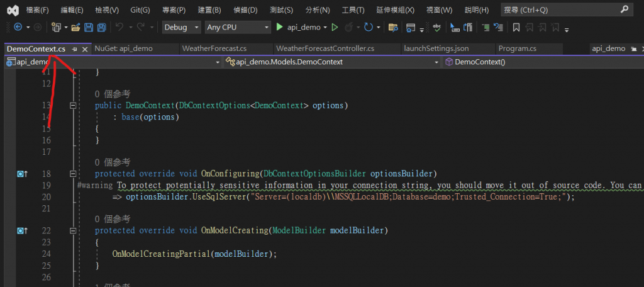Click the Undo arrow icon
Screen dimensions: 644x287
[x=119, y=27]
